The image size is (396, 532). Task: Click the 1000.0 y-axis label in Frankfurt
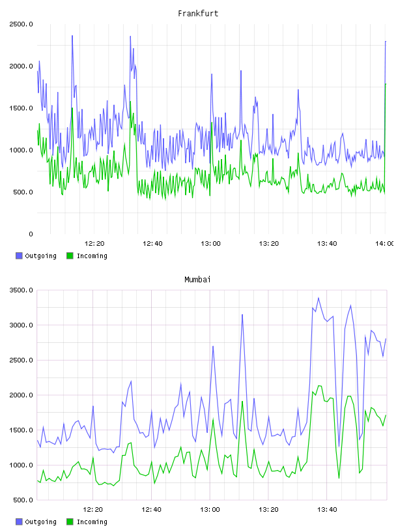(21, 151)
